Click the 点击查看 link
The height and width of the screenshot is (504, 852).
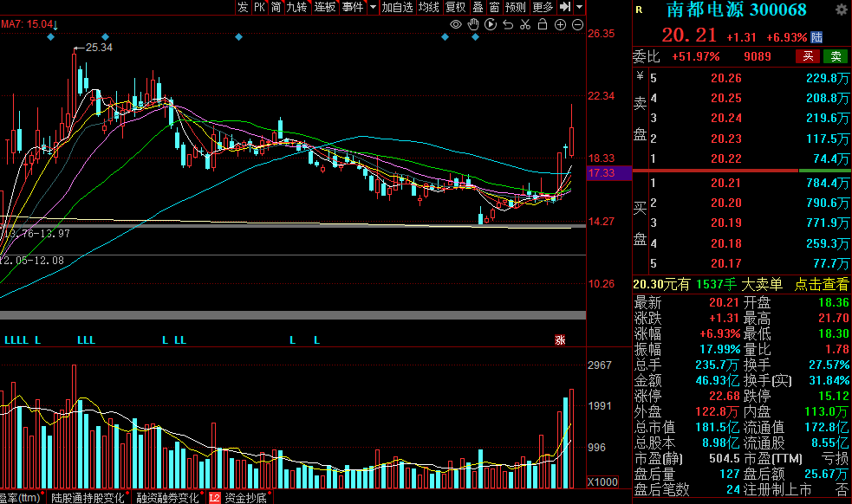(x=821, y=284)
